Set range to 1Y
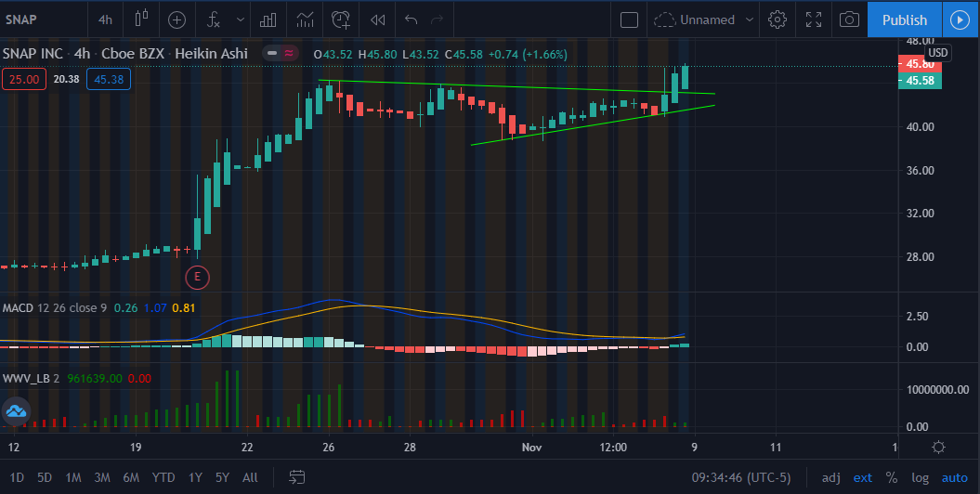This screenshot has height=494, width=980. point(195,478)
